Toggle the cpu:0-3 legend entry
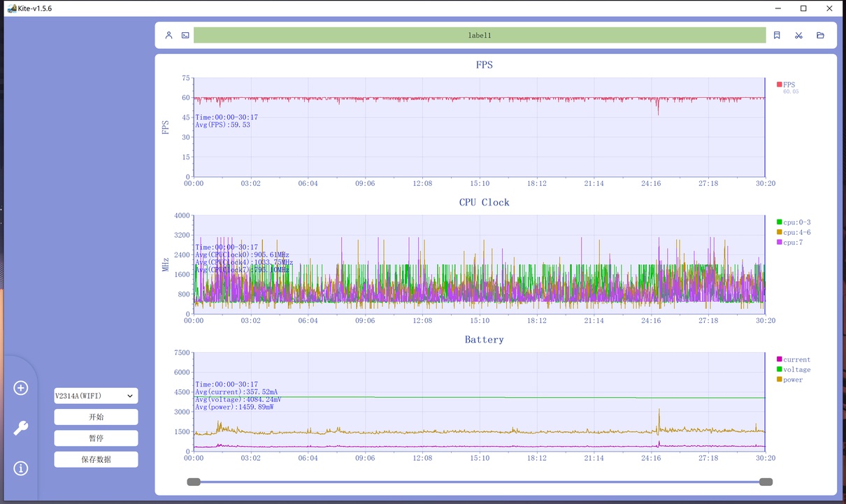 click(794, 222)
